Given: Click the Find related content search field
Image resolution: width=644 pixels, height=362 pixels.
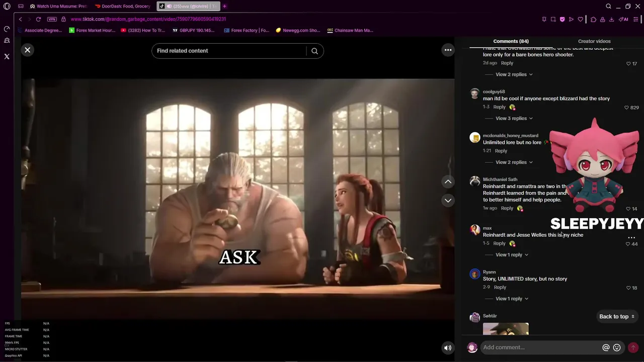Looking at the screenshot, I should [230, 51].
